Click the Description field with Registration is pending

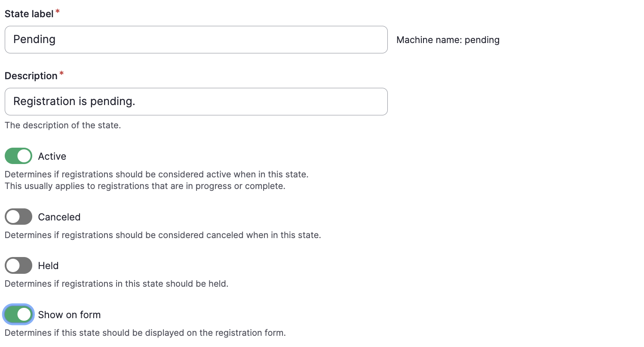pos(196,102)
